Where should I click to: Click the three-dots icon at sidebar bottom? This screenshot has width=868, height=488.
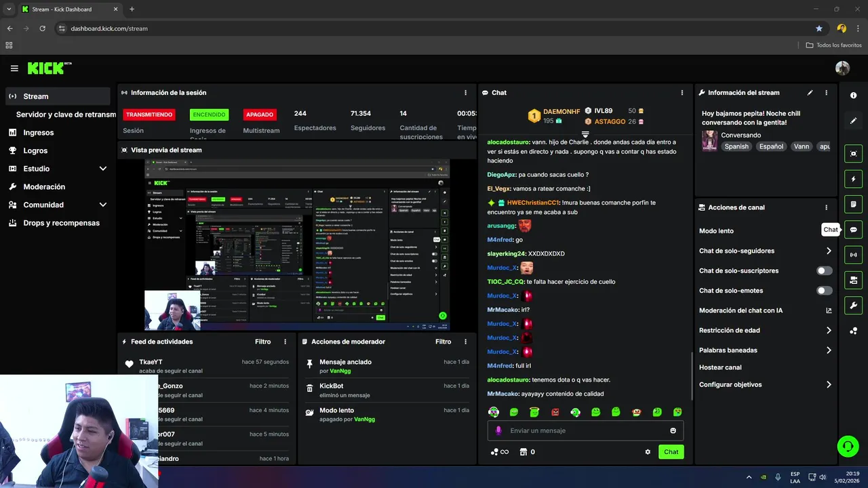[x=853, y=331]
